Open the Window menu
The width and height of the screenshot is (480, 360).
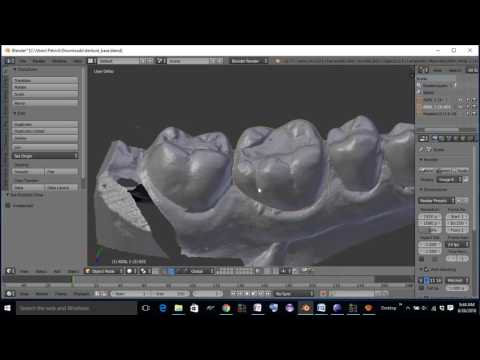pyautogui.click(x=59, y=61)
